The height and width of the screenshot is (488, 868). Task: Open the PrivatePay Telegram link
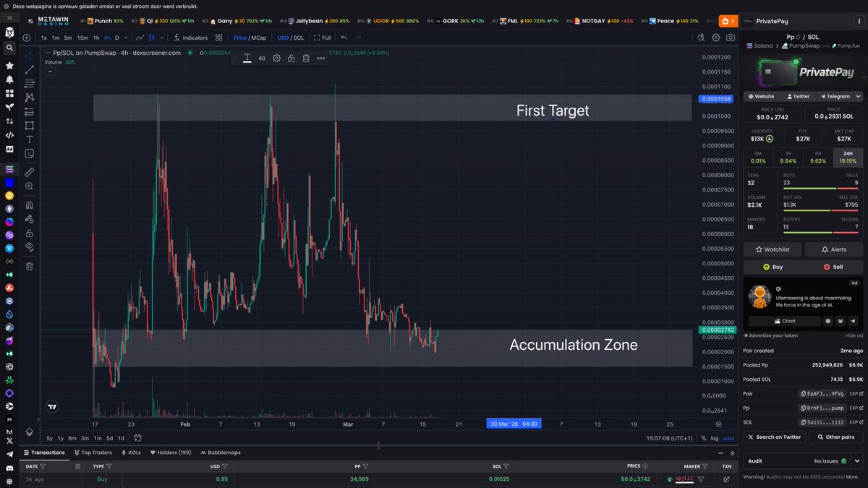point(835,96)
